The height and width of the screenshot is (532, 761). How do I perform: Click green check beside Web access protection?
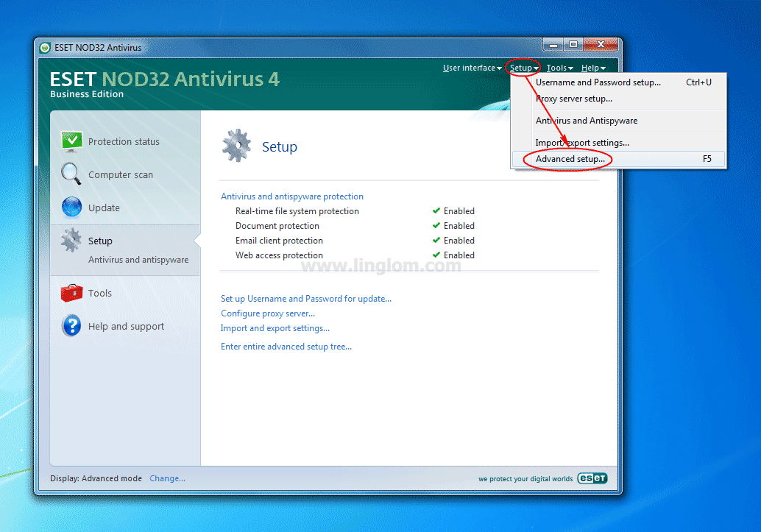436,255
